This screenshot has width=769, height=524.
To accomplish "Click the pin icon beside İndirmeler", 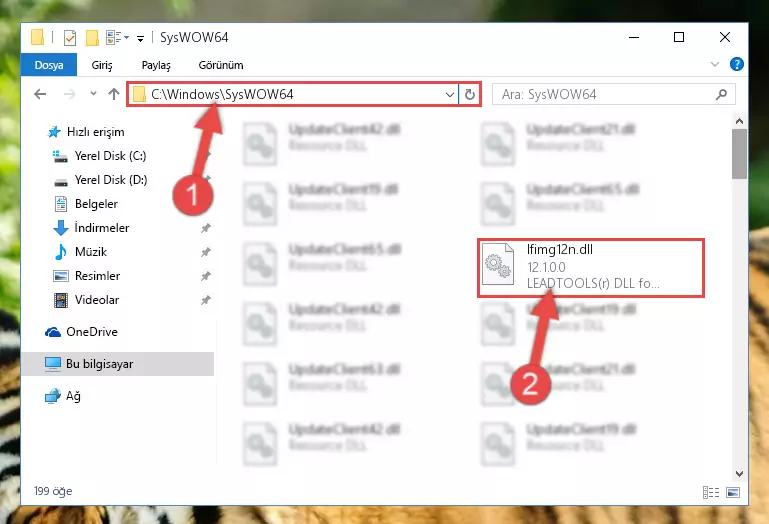I will pos(205,228).
